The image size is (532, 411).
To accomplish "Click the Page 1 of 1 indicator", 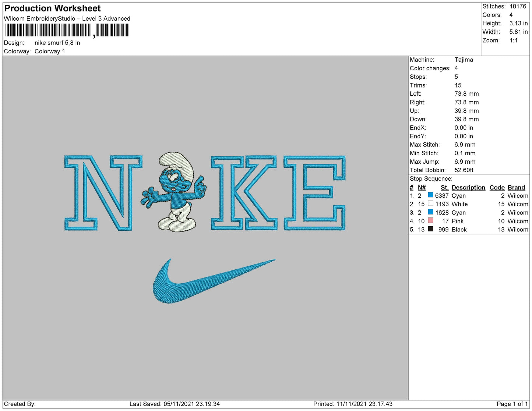I will [x=512, y=404].
